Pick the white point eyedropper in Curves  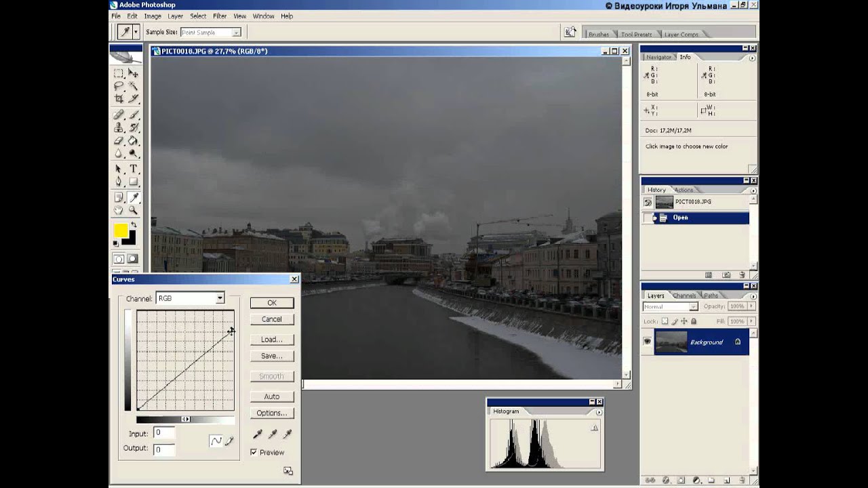(287, 434)
